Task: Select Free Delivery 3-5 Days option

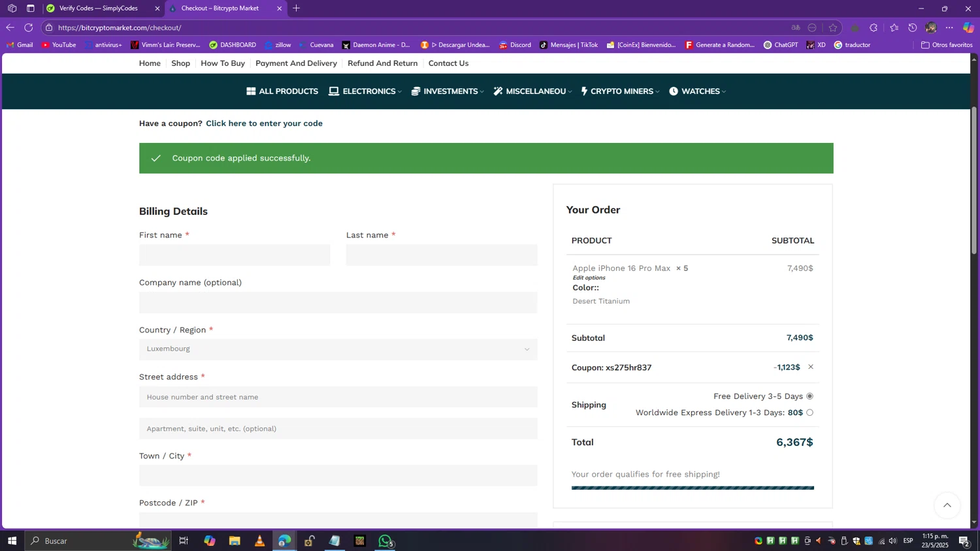Action: (809, 396)
